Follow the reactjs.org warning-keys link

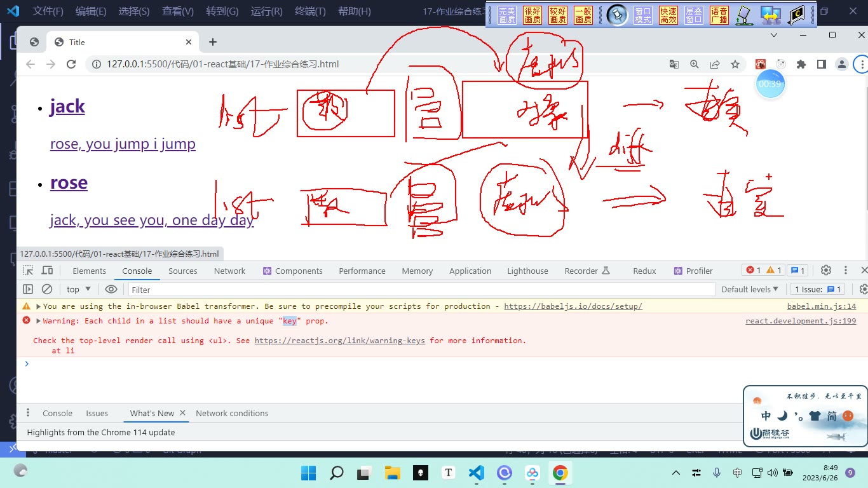coord(340,341)
